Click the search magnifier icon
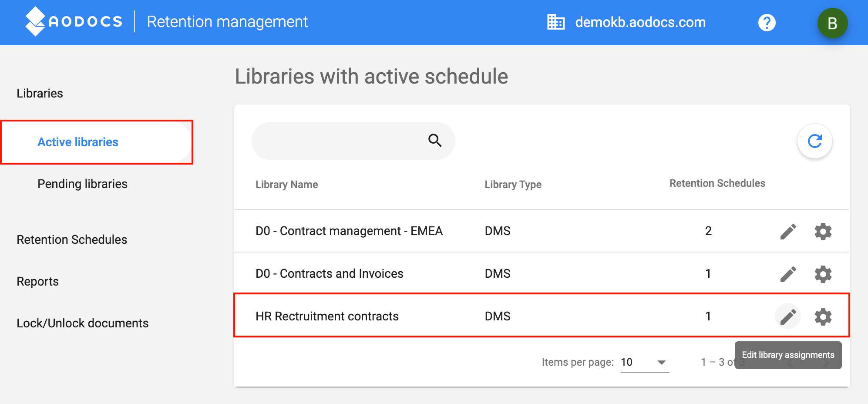868x404 pixels. [x=434, y=141]
